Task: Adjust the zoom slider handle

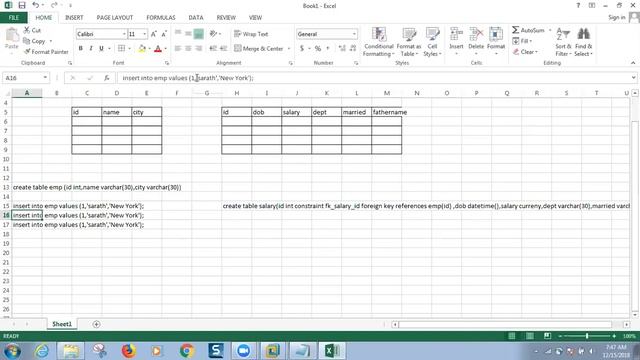Action: pos(587,336)
